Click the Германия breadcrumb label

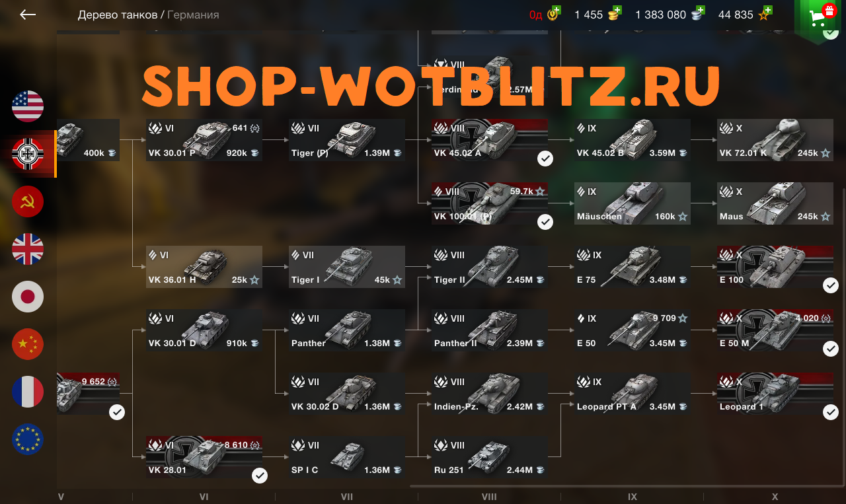coord(193,15)
